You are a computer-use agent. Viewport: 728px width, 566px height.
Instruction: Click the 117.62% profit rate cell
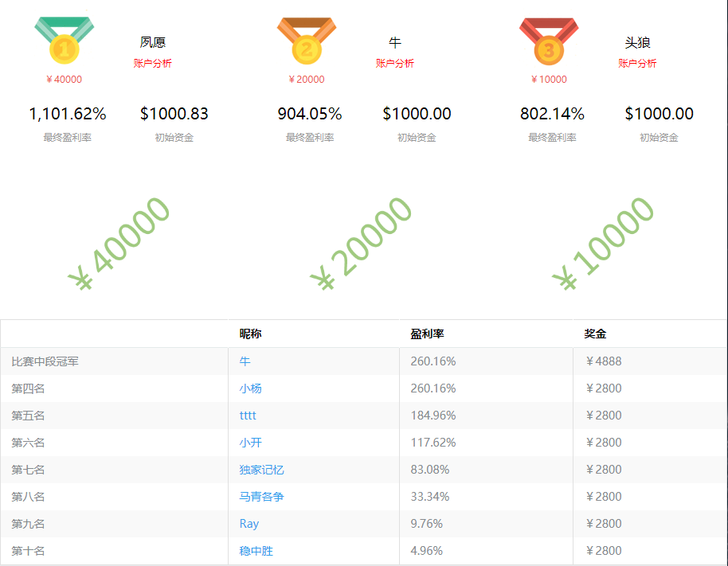(x=433, y=443)
